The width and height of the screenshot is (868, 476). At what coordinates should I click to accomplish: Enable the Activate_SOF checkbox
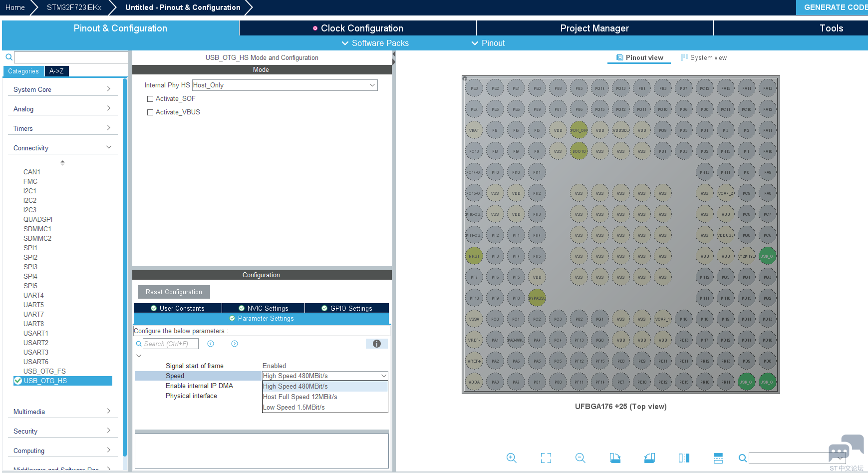click(x=150, y=99)
